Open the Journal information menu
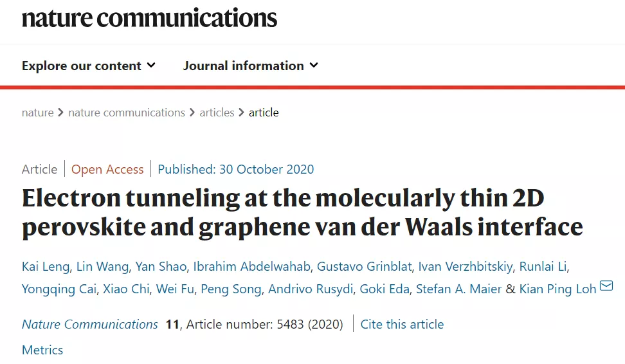 [x=251, y=66]
